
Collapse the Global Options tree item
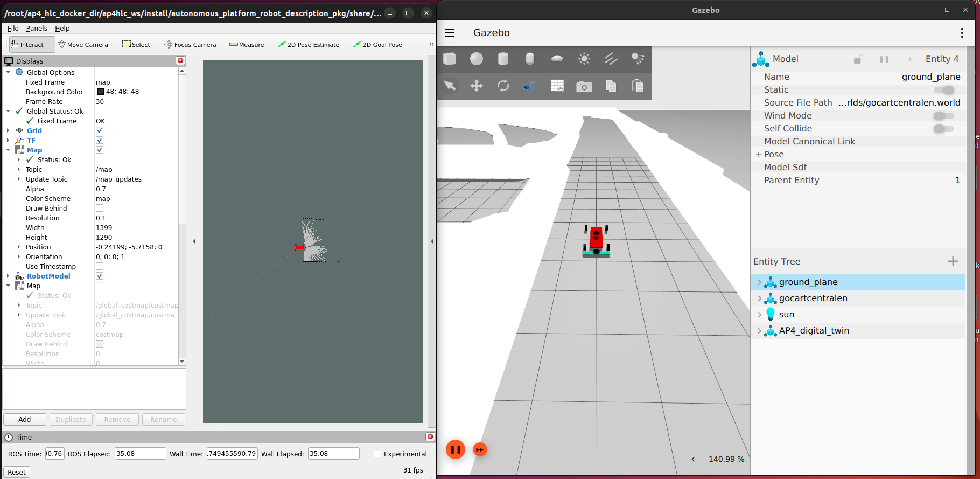(x=8, y=72)
